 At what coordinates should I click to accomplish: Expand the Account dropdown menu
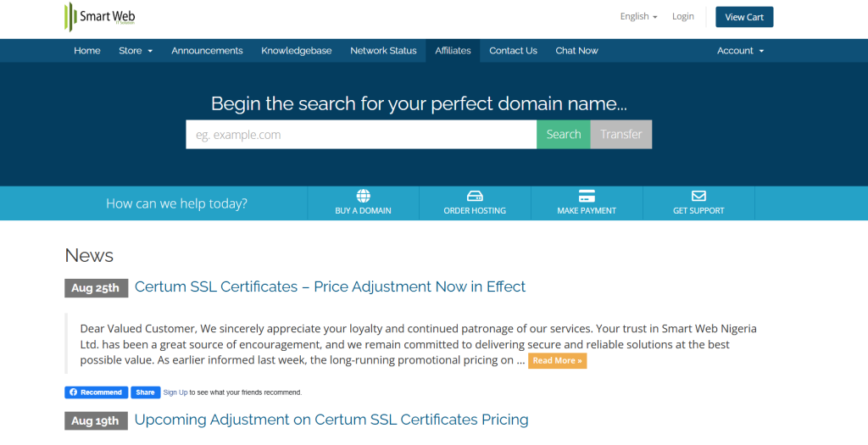[740, 51]
